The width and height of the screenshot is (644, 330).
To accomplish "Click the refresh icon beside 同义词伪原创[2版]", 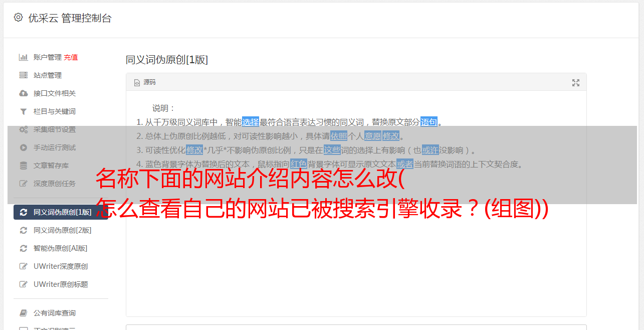I will 23,230.
